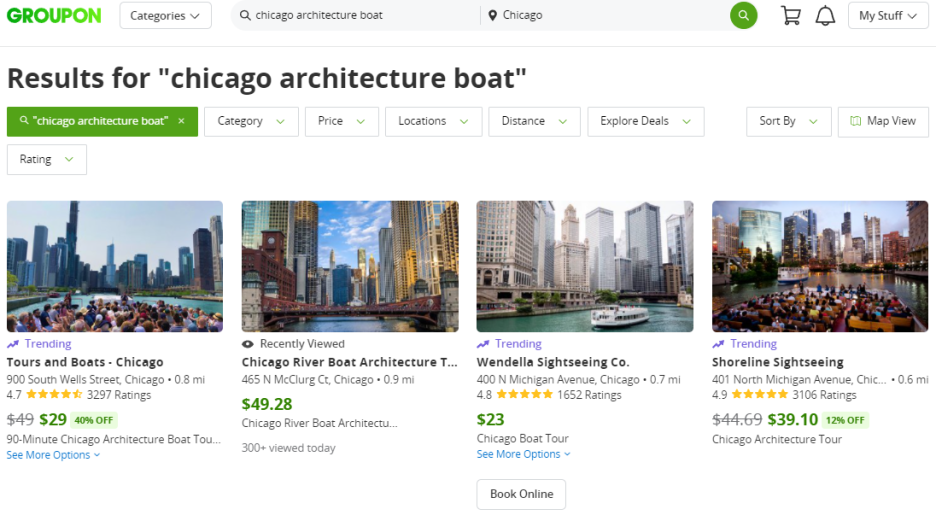Open the Wendella Sightseeing deal image

click(x=585, y=266)
